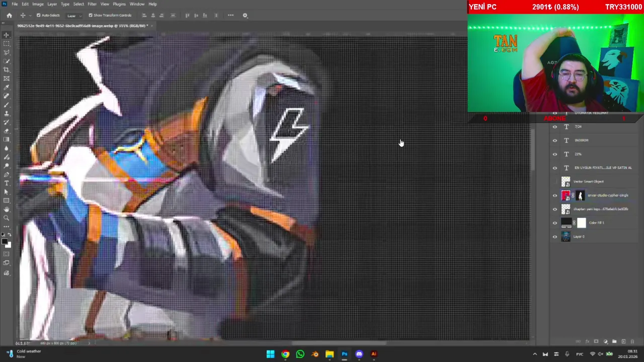The image size is (644, 362).
Task: Hide Layer 0 visibility eye
Action: click(x=555, y=237)
